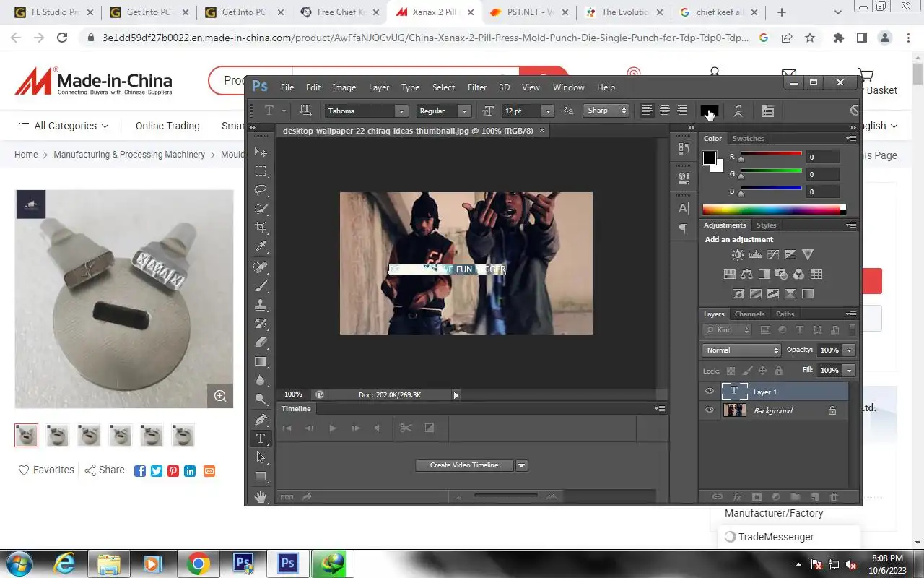924x578 pixels.
Task: Select the Lasso tool
Action: (x=261, y=190)
